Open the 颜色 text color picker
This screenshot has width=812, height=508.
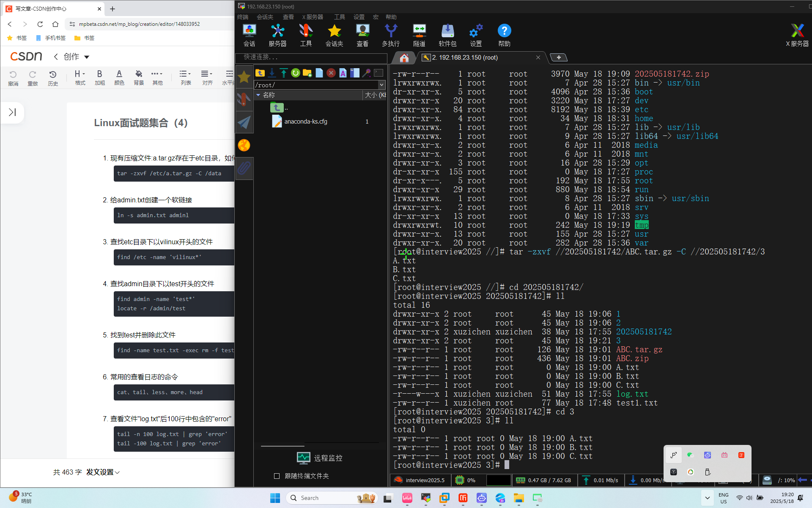coord(119,77)
